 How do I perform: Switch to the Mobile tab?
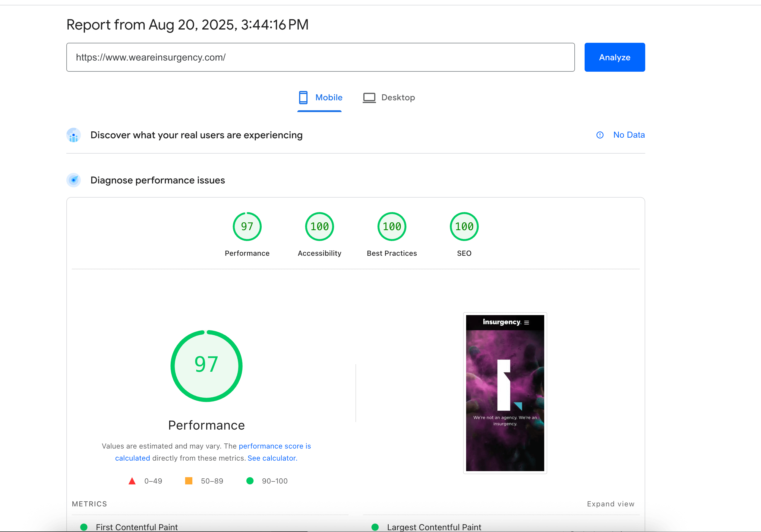320,97
